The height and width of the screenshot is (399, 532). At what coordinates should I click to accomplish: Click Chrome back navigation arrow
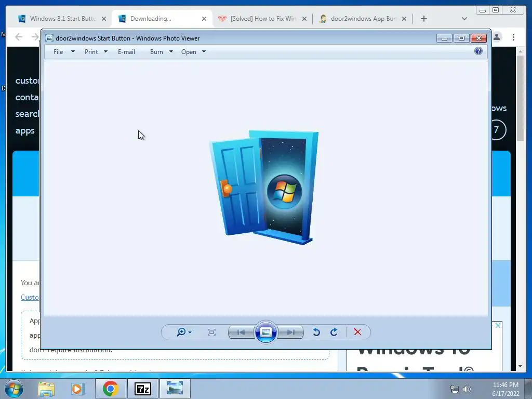point(19,37)
